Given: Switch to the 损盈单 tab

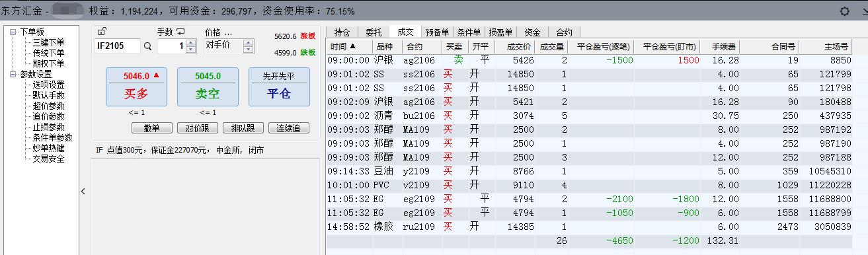Looking at the screenshot, I should point(500,32).
